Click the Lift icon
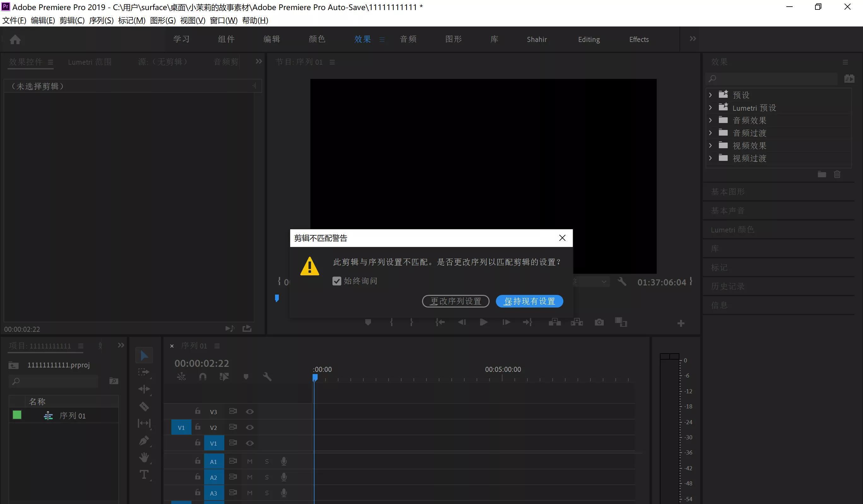The height and width of the screenshot is (504, 863). click(x=555, y=322)
